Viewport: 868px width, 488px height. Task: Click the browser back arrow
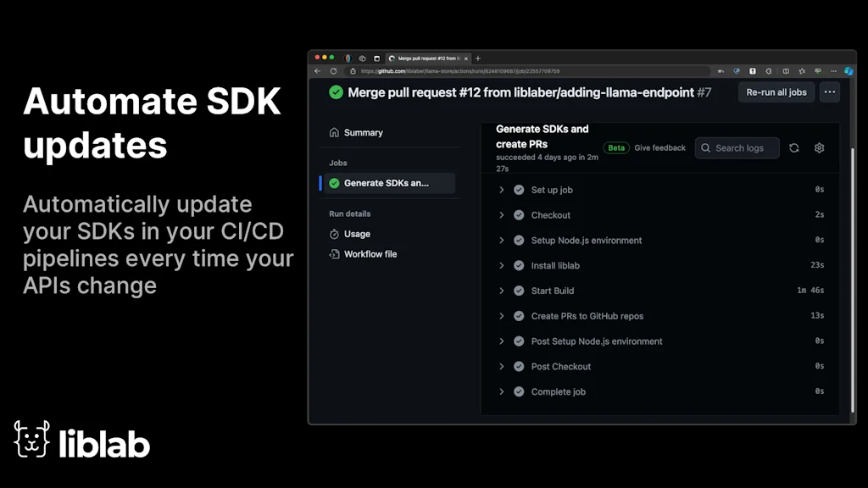coord(318,71)
